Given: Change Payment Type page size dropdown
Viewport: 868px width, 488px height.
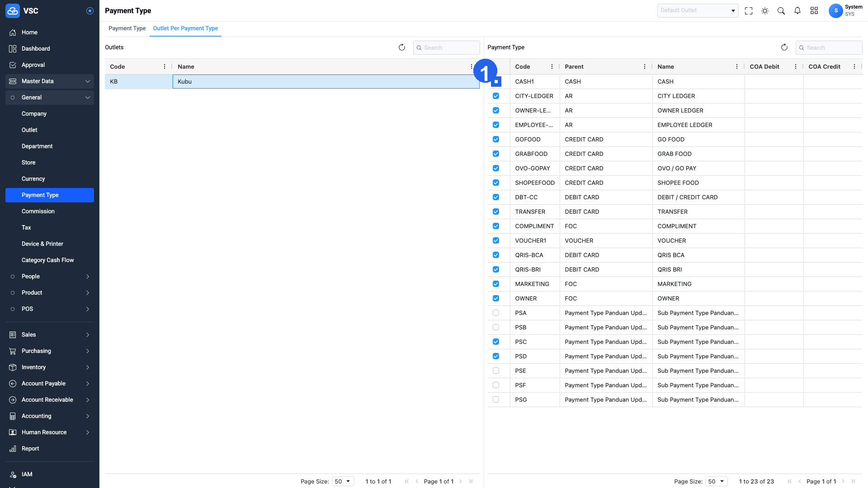Looking at the screenshot, I should pos(717,482).
